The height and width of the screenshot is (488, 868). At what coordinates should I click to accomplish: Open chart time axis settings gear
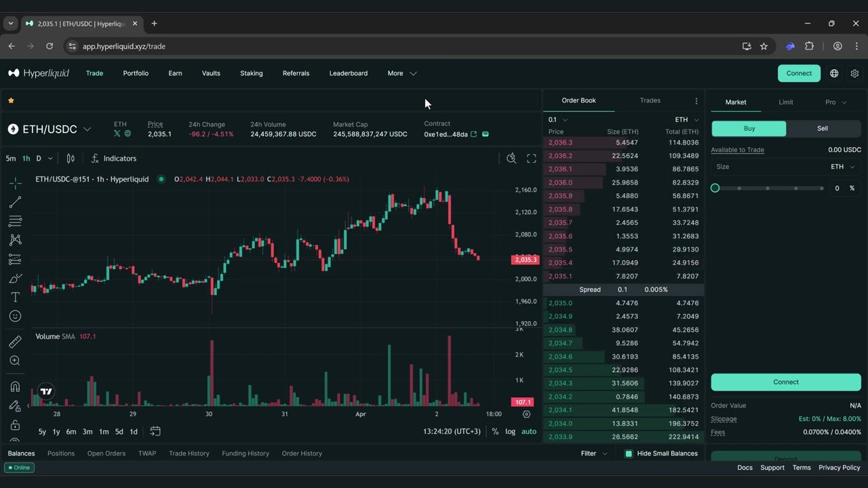click(x=527, y=413)
